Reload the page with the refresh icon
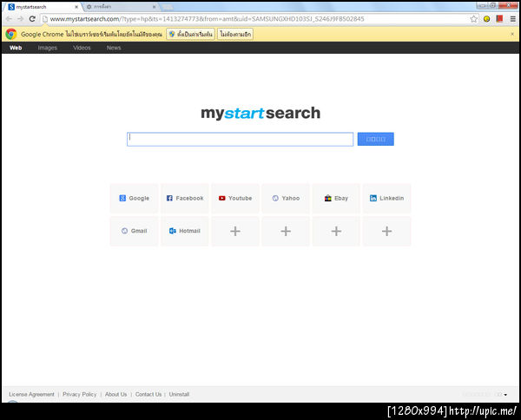Screen dimensions: 521x420 32,19
